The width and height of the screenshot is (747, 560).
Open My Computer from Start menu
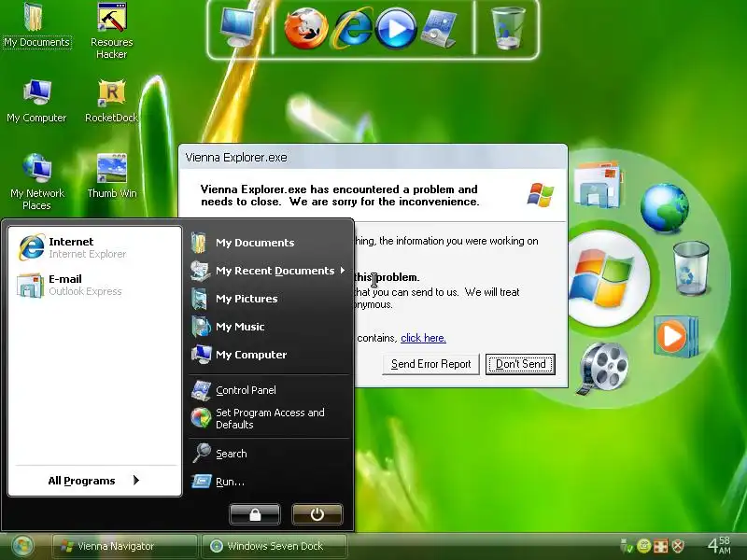(x=269, y=355)
